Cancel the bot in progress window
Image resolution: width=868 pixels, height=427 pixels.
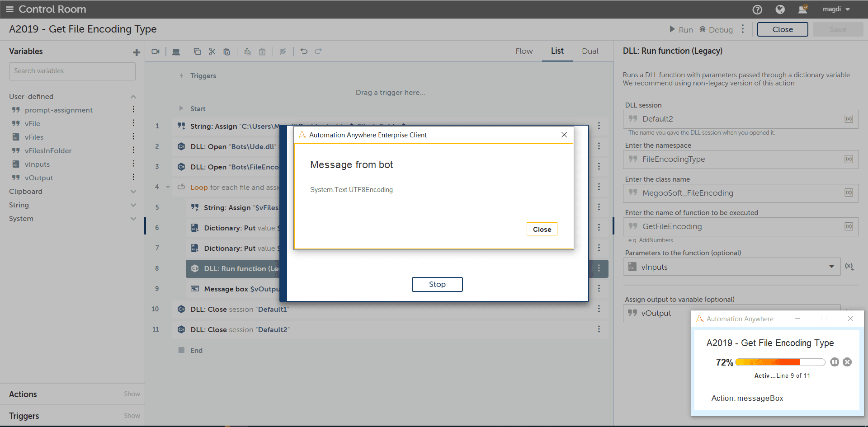point(848,362)
